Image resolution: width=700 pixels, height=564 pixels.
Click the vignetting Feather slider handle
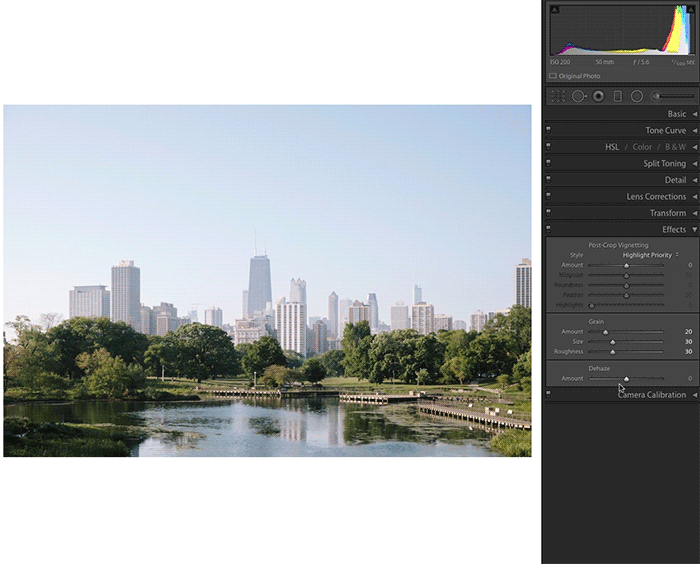tap(626, 295)
